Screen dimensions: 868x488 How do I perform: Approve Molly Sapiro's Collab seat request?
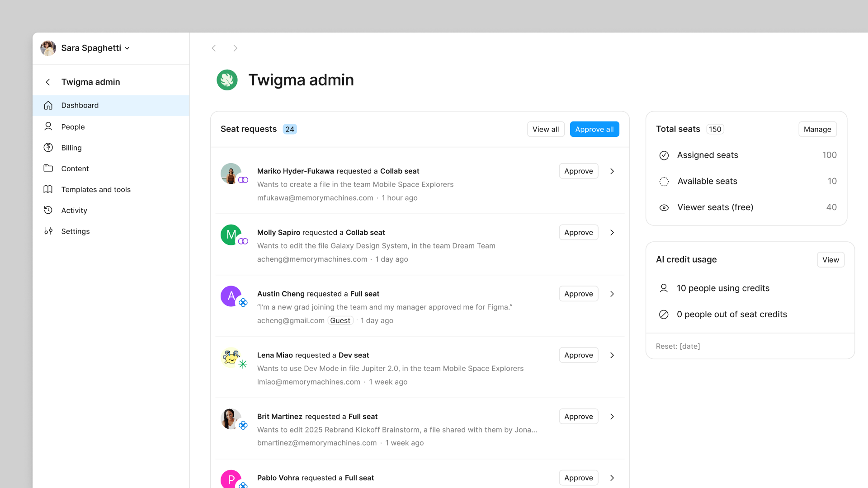point(579,233)
